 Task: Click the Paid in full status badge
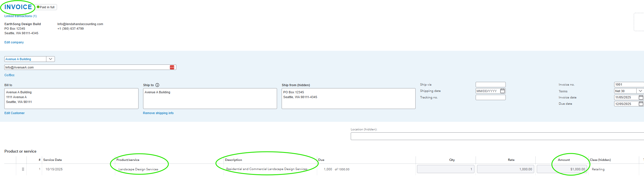(x=46, y=7)
